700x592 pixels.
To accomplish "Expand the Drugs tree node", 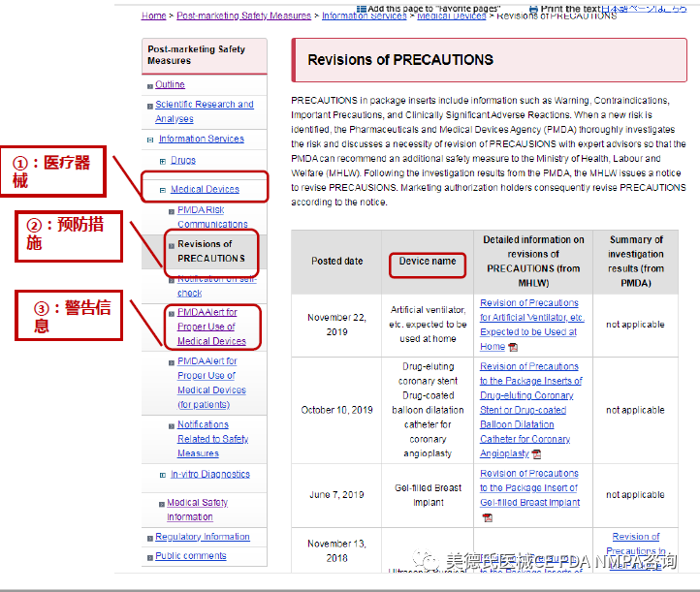I will click(x=163, y=161).
